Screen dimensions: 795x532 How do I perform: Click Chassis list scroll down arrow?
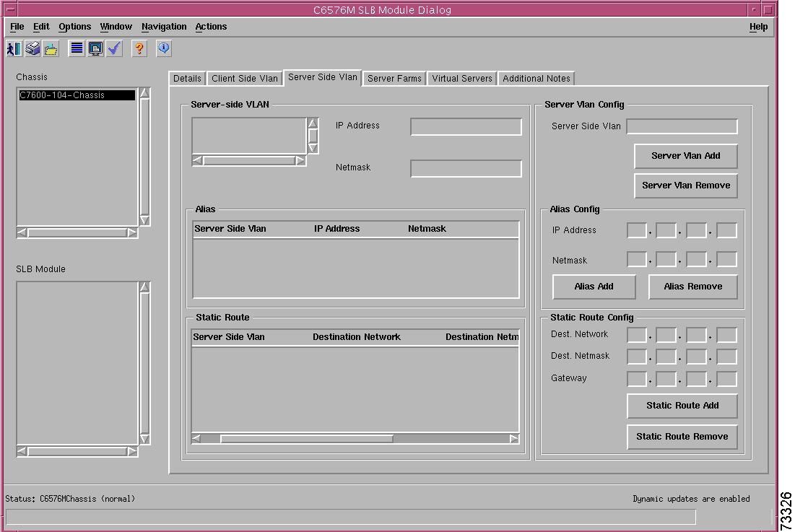click(144, 220)
